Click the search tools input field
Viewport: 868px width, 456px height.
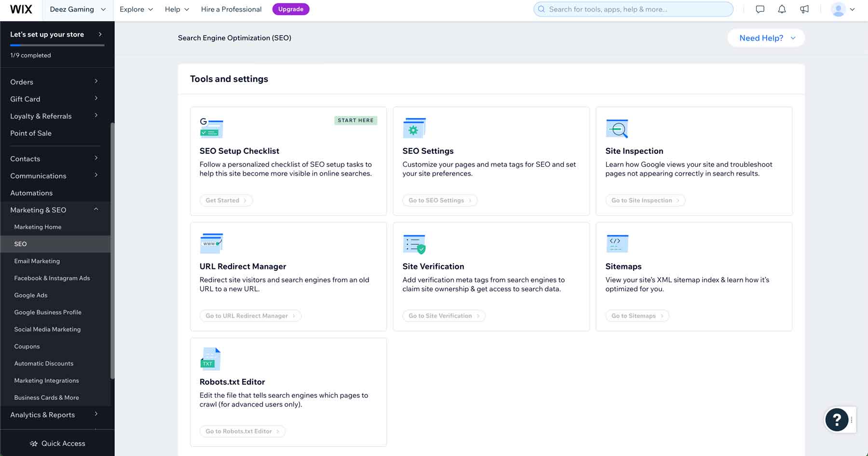(x=633, y=9)
